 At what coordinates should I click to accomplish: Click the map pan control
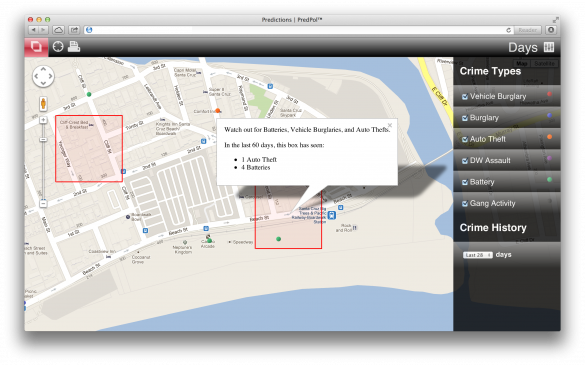43,76
